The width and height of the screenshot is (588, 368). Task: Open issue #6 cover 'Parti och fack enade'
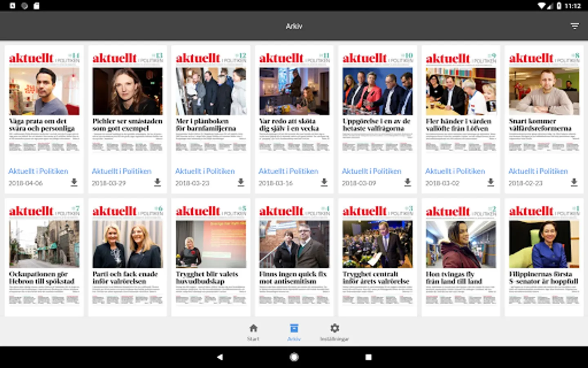[x=127, y=255]
